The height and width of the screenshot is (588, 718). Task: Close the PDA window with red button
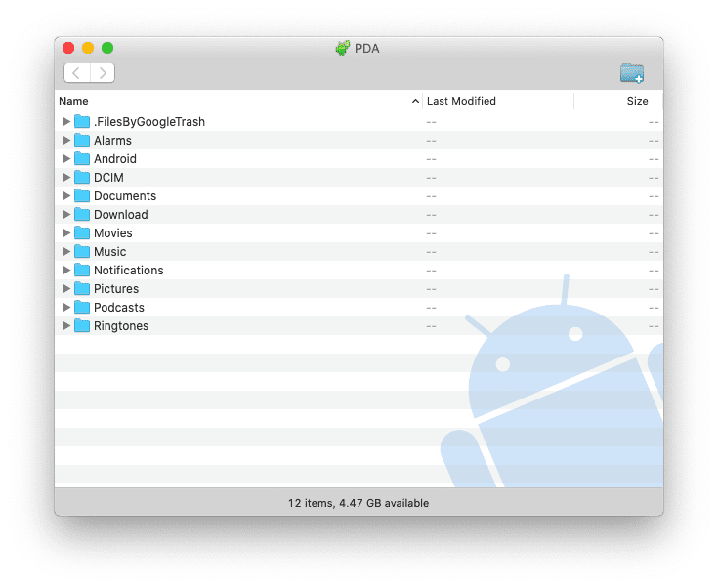click(68, 48)
